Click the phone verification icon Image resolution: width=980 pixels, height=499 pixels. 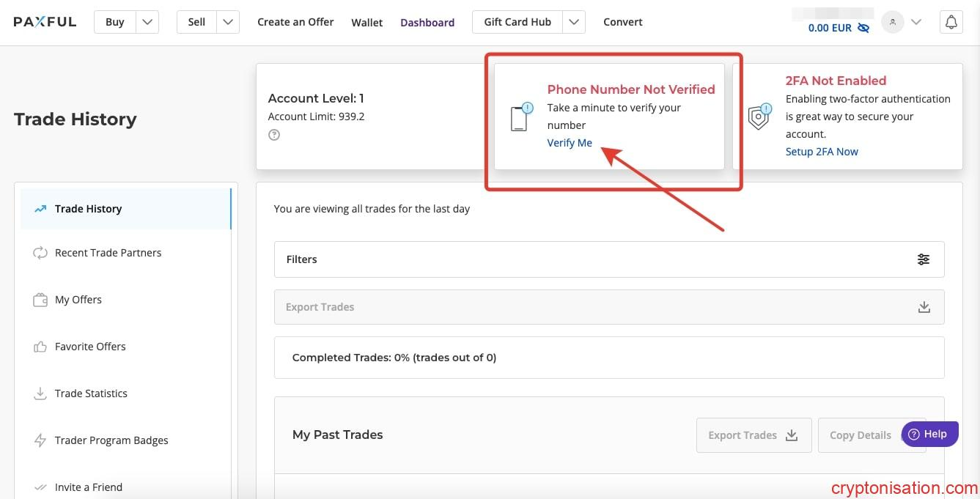(520, 117)
